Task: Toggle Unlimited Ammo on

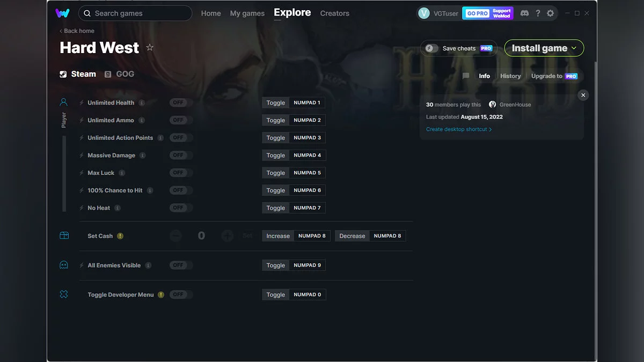Action: tap(181, 120)
